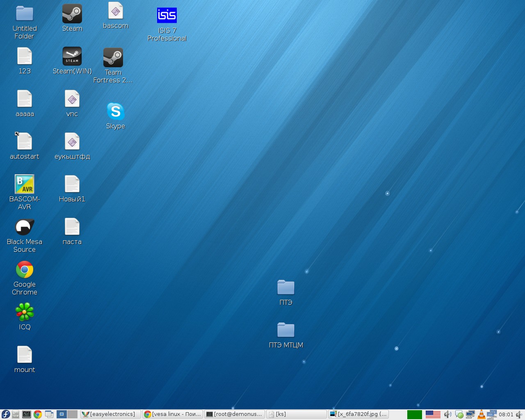
Task: Select the ICQ flower icon
Action: pos(25,312)
